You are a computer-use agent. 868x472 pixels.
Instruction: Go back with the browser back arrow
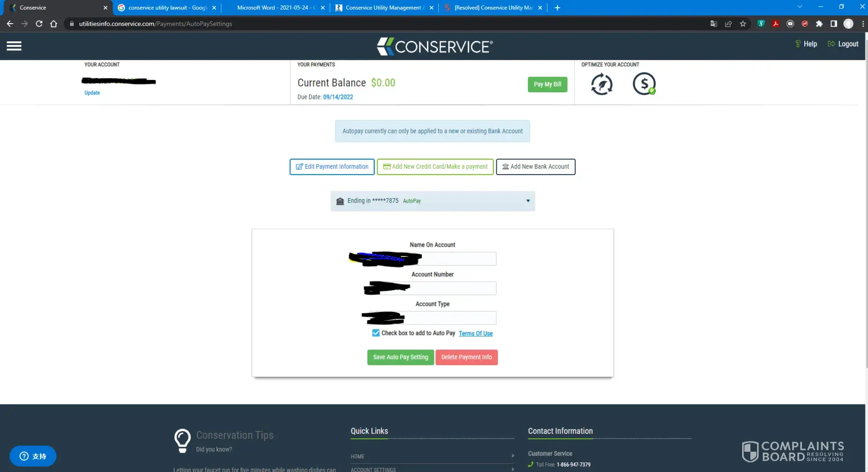[10, 24]
